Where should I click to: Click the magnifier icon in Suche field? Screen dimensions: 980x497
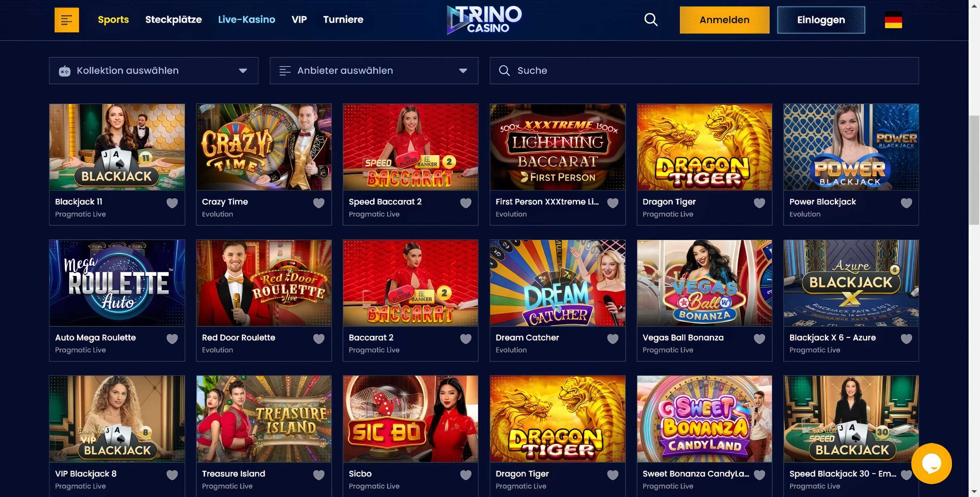click(504, 71)
